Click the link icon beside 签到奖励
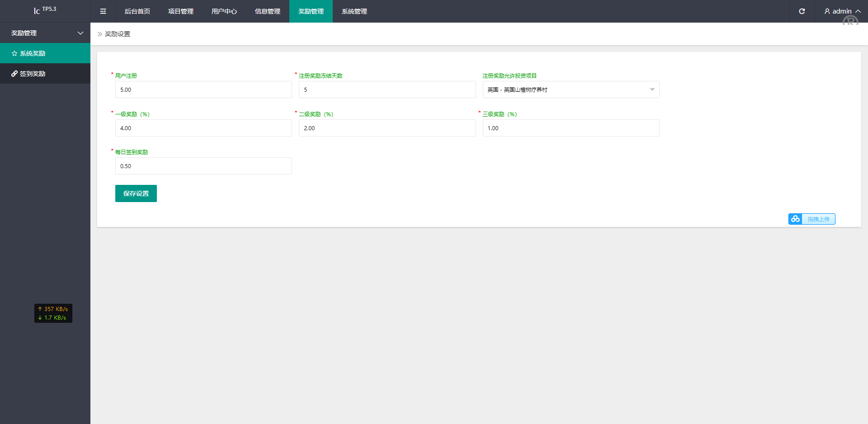 pyautogui.click(x=14, y=74)
